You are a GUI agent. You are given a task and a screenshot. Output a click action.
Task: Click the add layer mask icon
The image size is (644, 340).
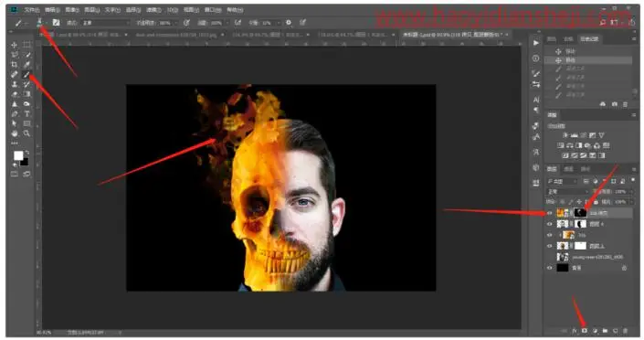[x=584, y=331]
